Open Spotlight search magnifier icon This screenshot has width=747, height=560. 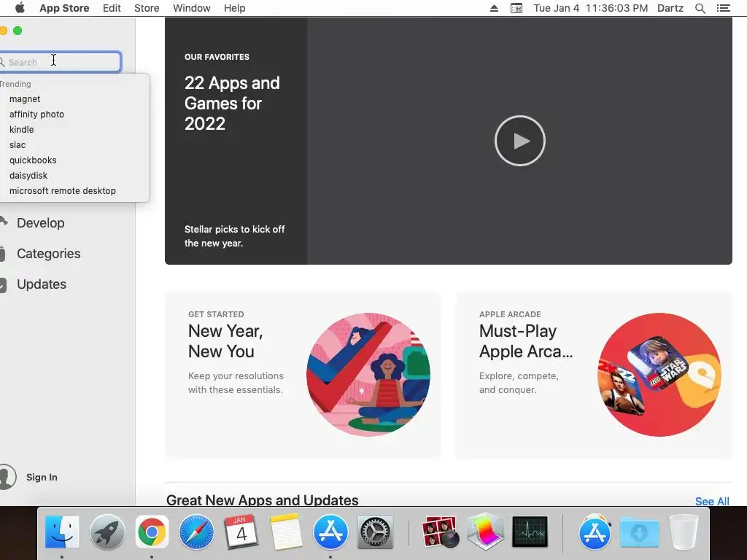(700, 8)
